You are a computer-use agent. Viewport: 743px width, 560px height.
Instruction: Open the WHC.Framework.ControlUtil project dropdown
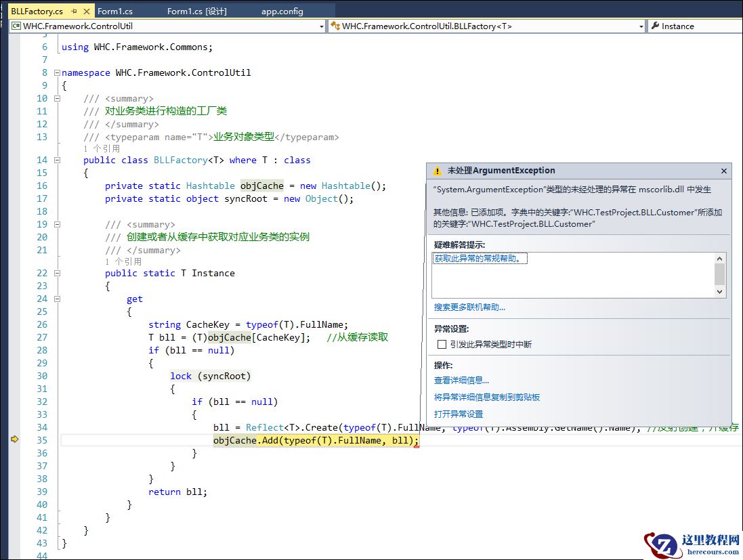pos(322,26)
